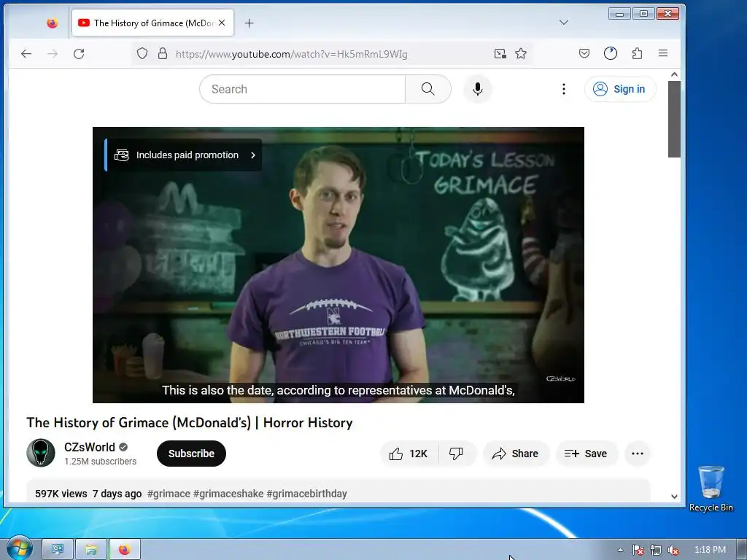Open the first pinned taskbar program icon
The height and width of the screenshot is (560, 747).
coord(58,550)
